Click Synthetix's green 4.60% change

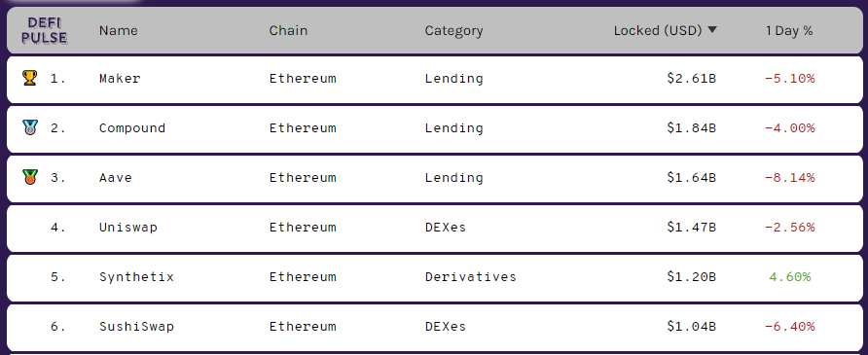click(790, 276)
